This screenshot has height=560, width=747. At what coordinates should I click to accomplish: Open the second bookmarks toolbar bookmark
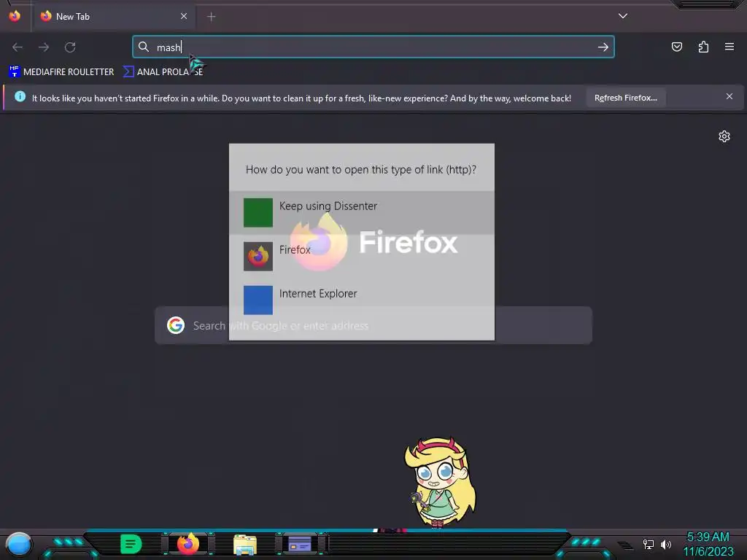(x=163, y=72)
